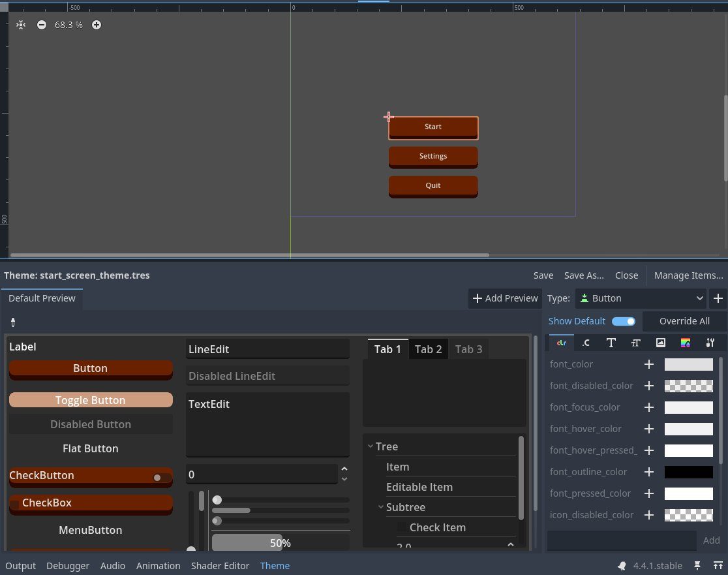Open the Icons data type tab
This screenshot has width=728, height=575.
point(661,343)
